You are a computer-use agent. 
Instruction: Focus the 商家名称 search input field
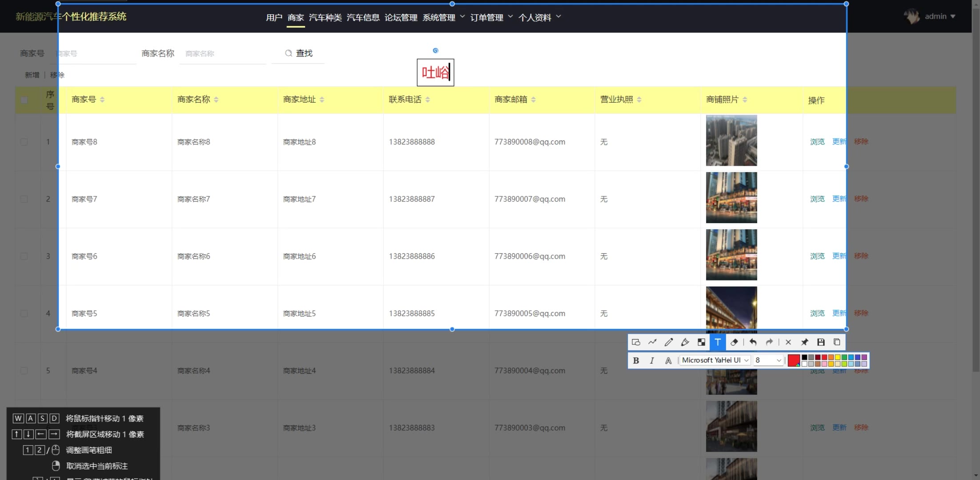pos(223,54)
